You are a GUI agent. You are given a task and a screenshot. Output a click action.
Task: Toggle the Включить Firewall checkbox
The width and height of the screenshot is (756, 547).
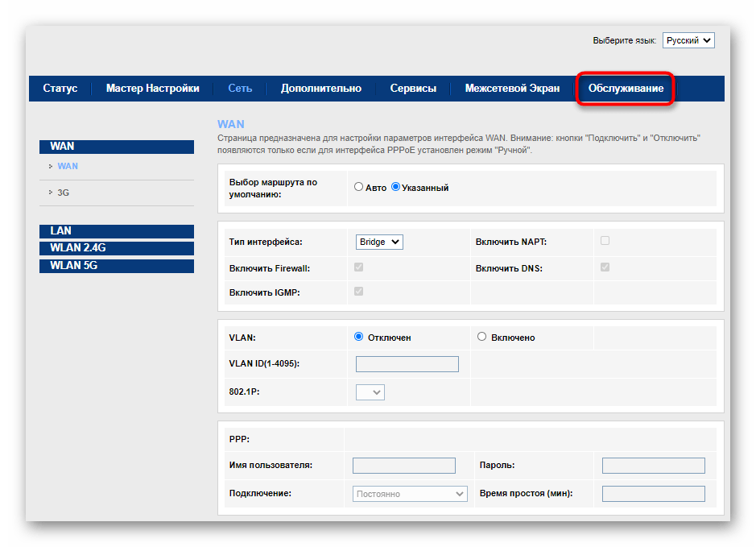[359, 267]
